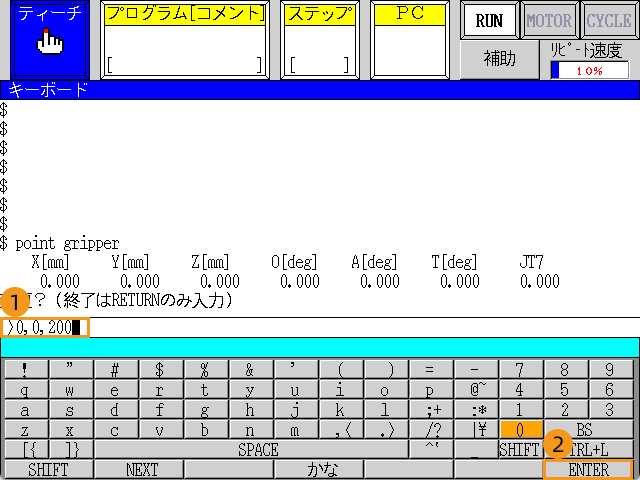
Task: Tap the @ symbol key
Action: click(476, 390)
